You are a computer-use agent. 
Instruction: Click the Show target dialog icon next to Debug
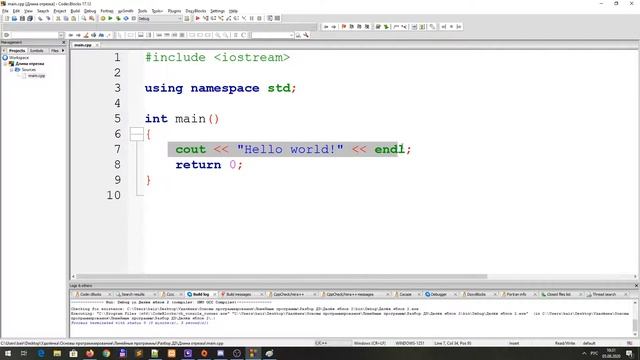pos(187,18)
